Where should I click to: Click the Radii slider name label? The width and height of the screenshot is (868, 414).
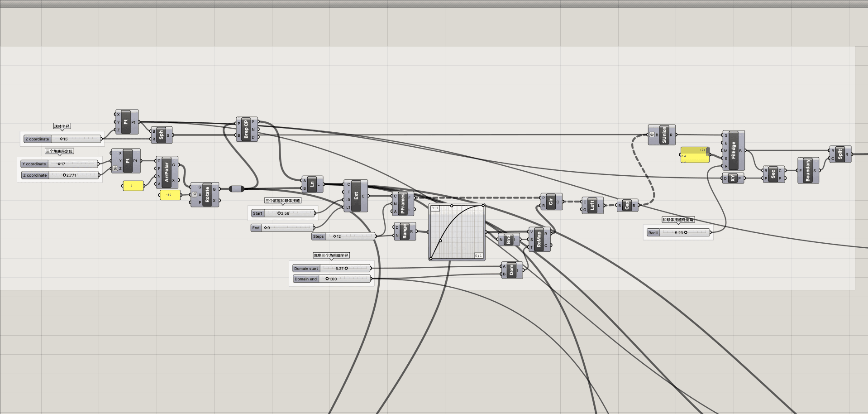point(653,232)
